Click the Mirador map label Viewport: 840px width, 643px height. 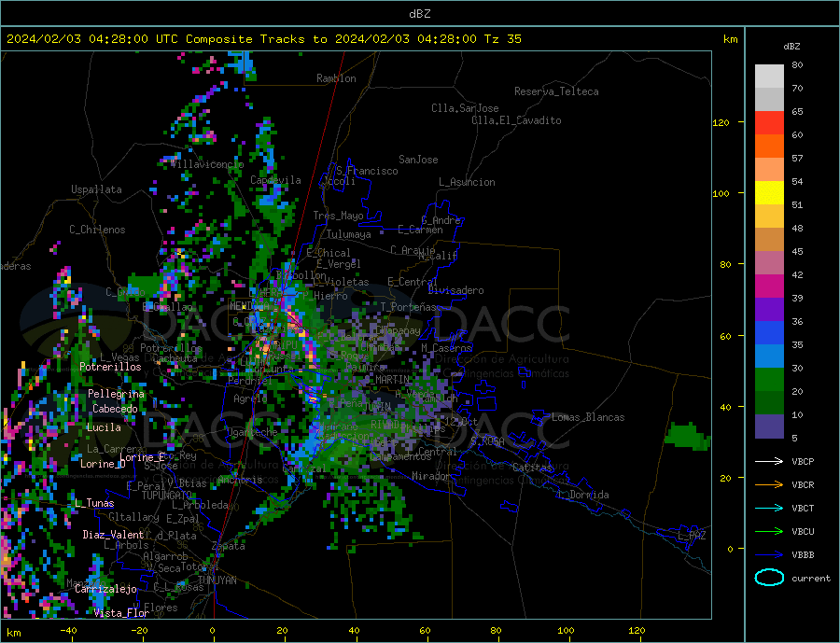(x=431, y=476)
